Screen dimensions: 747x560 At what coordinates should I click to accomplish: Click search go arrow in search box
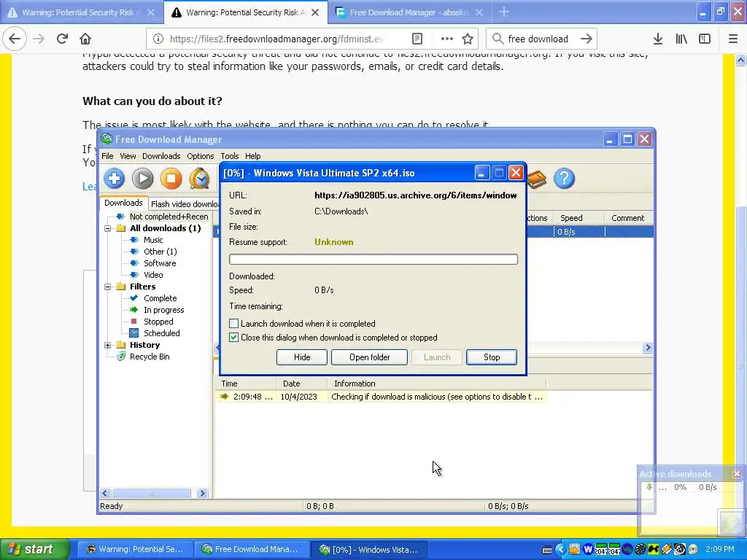tap(587, 39)
